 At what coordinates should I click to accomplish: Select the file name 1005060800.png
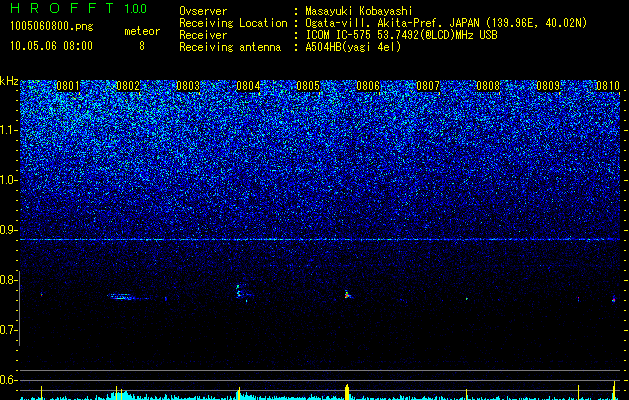pyautogui.click(x=52, y=26)
